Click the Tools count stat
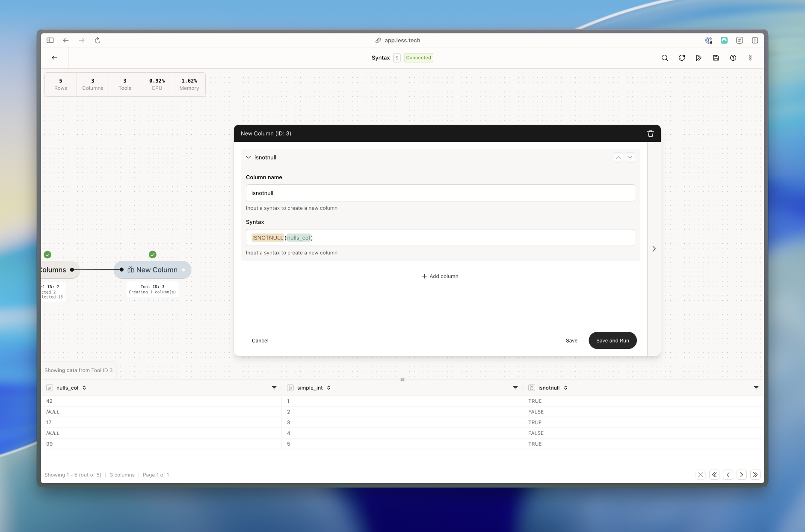 click(125, 84)
